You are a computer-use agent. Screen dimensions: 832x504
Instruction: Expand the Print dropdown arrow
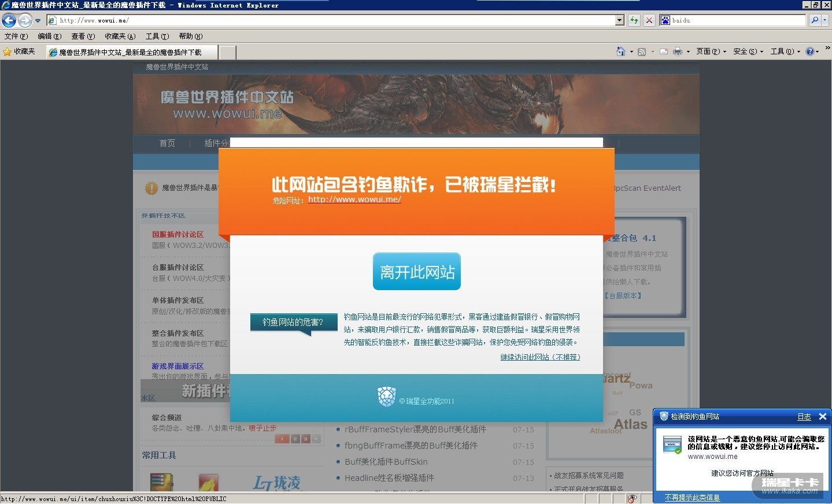click(x=688, y=52)
